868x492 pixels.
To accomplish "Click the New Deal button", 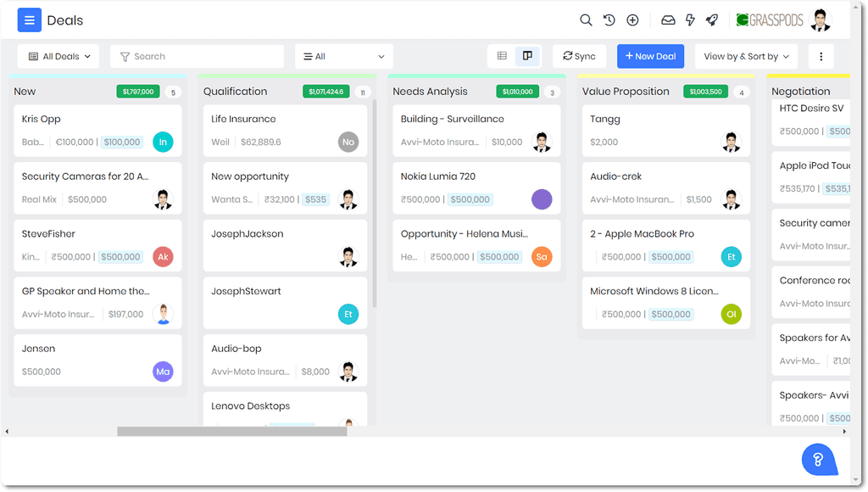I will point(650,55).
